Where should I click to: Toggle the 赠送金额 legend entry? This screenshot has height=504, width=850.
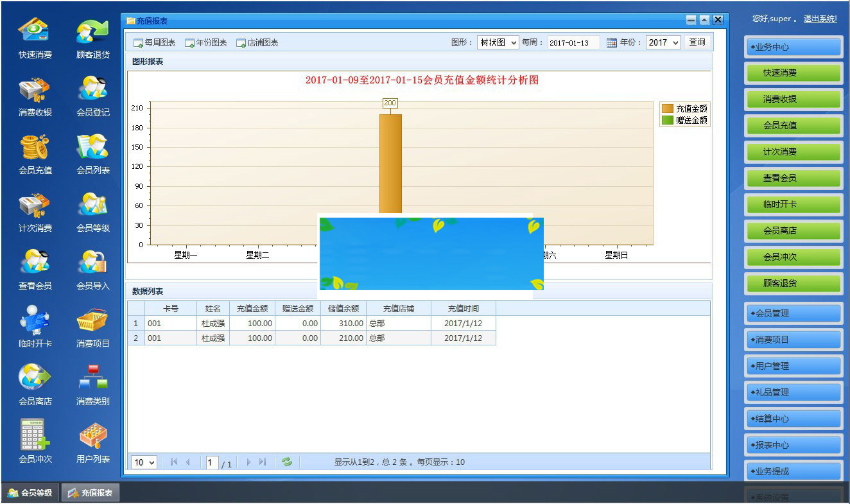point(686,119)
